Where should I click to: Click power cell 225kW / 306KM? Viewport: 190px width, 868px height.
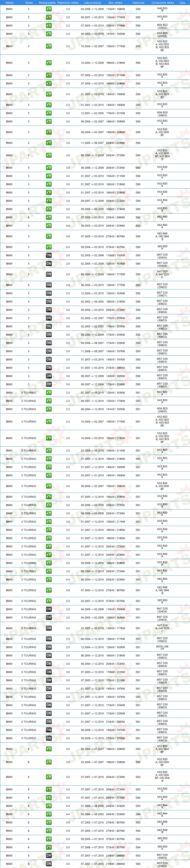coord(115,217)
